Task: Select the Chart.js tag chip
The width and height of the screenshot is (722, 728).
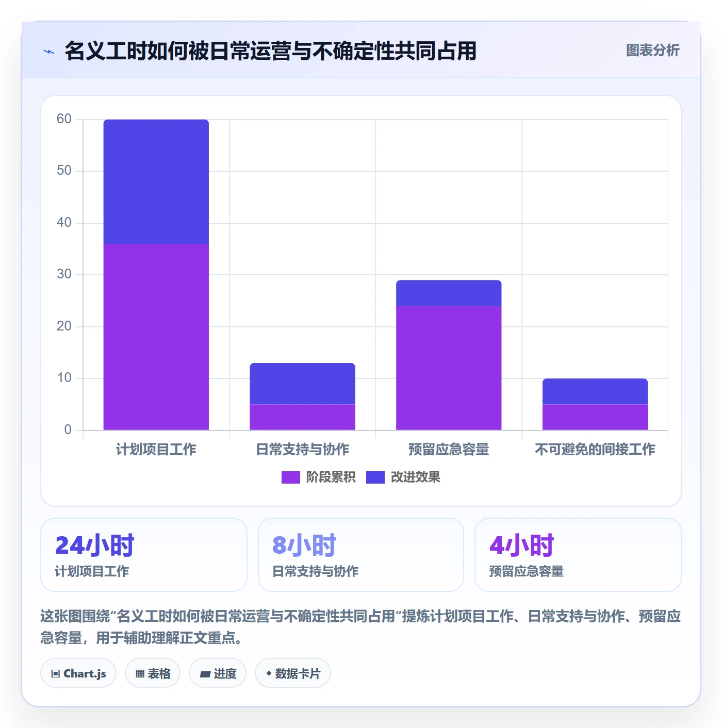Action: tap(78, 673)
